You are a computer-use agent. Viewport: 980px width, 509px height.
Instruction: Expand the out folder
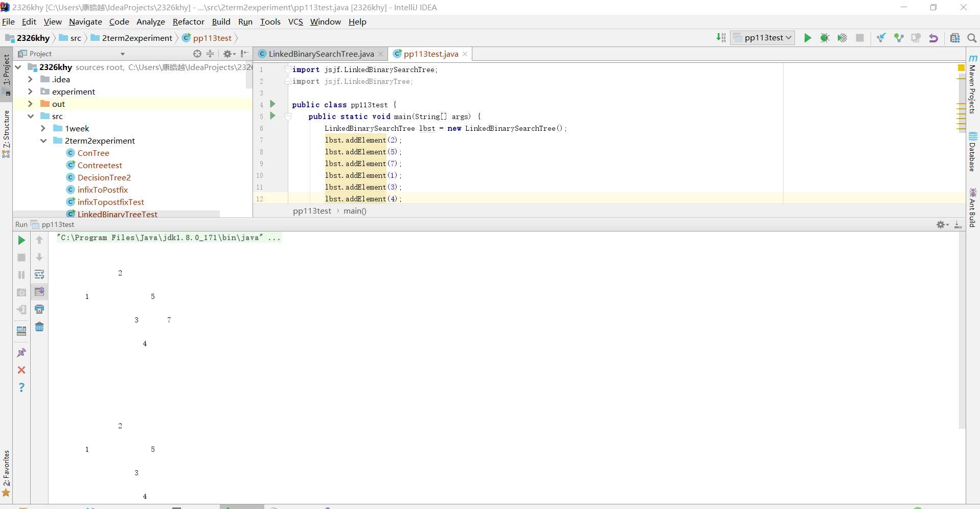point(30,104)
